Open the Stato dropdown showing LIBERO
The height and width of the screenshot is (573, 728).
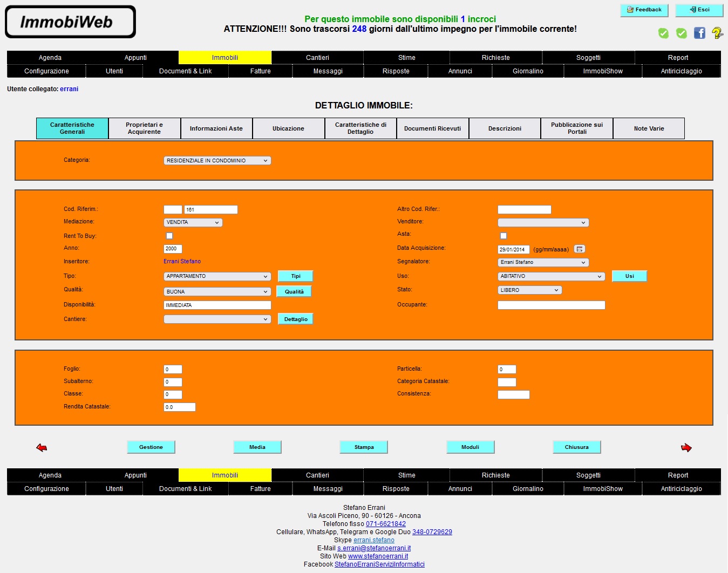(529, 290)
